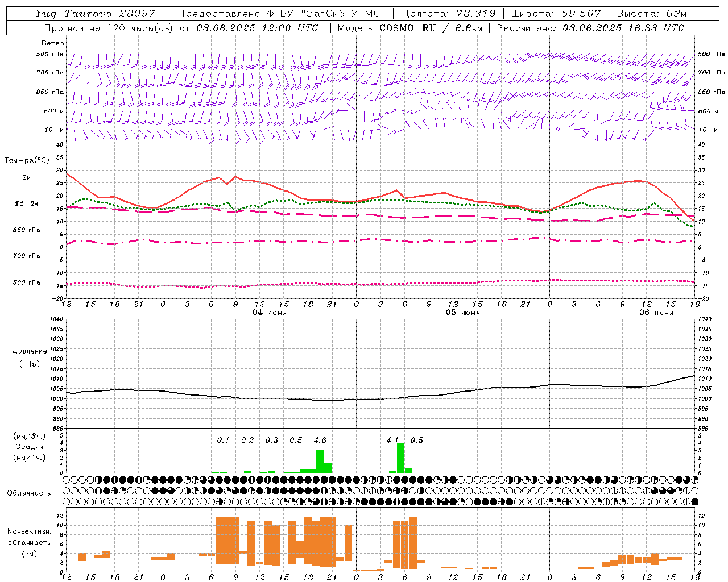Click the 850 гПа dashed legend line in the temperature legend
This screenshot has height=582, width=728.
point(26,236)
